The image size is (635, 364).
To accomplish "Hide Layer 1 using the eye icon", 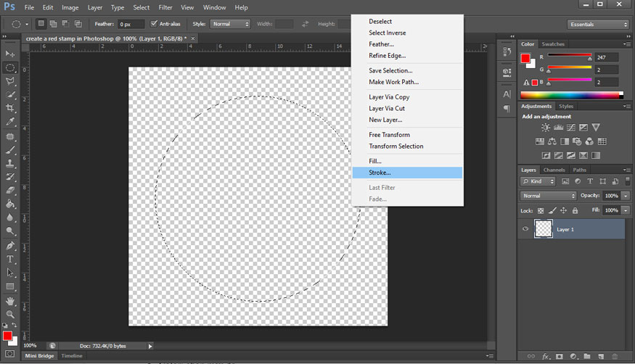I will point(526,229).
